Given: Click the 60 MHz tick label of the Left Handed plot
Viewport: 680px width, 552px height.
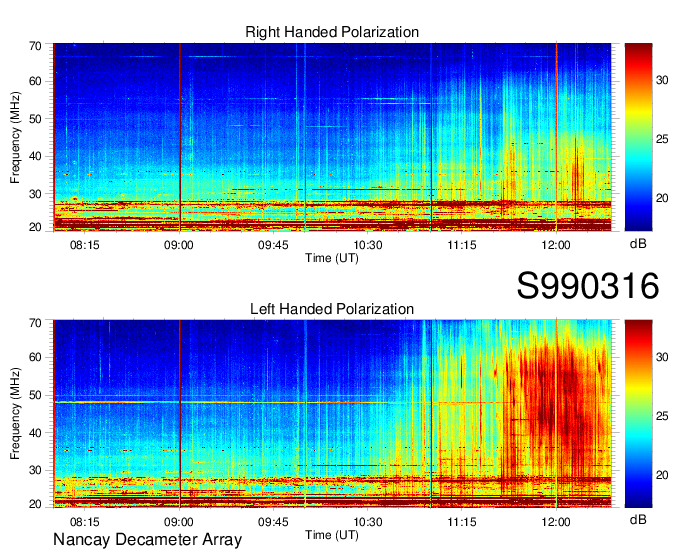Looking at the screenshot, I should pos(35,358).
